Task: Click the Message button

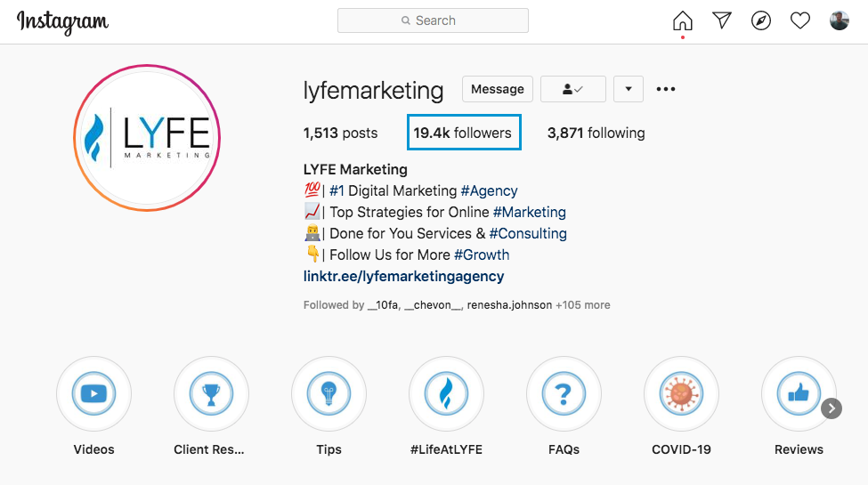Action: point(498,89)
